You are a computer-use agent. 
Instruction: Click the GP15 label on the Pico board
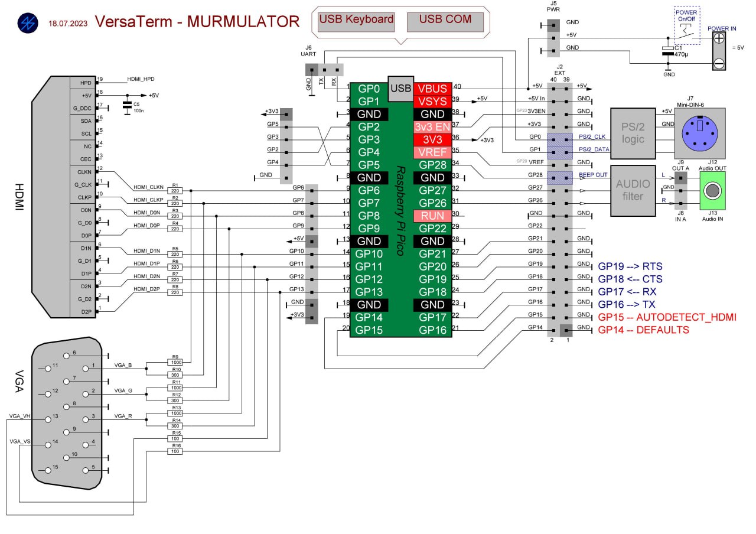point(370,330)
